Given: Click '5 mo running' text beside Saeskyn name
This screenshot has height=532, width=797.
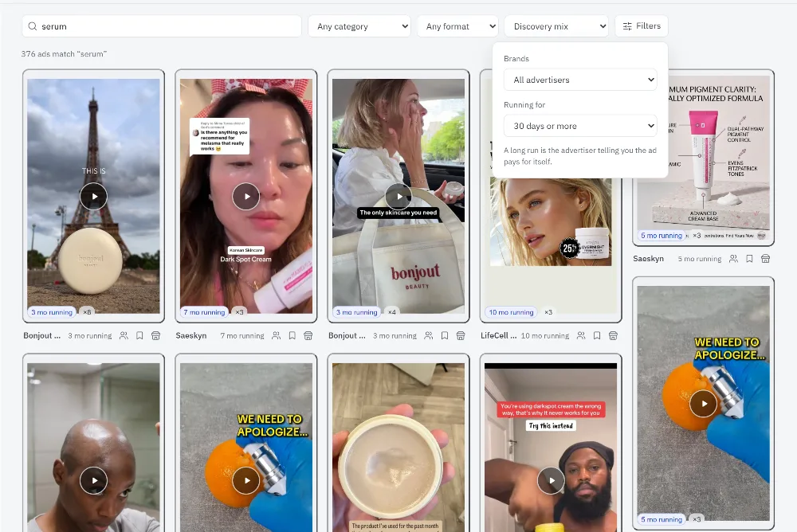Looking at the screenshot, I should coord(700,259).
